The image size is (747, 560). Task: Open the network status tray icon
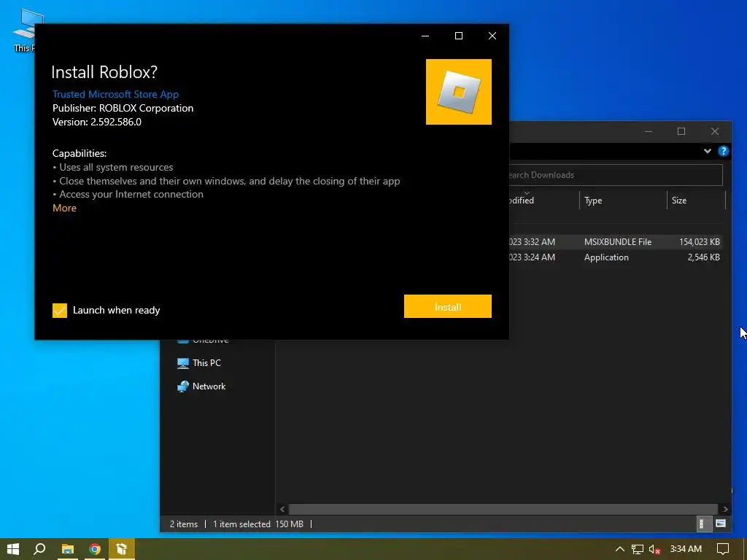click(637, 549)
